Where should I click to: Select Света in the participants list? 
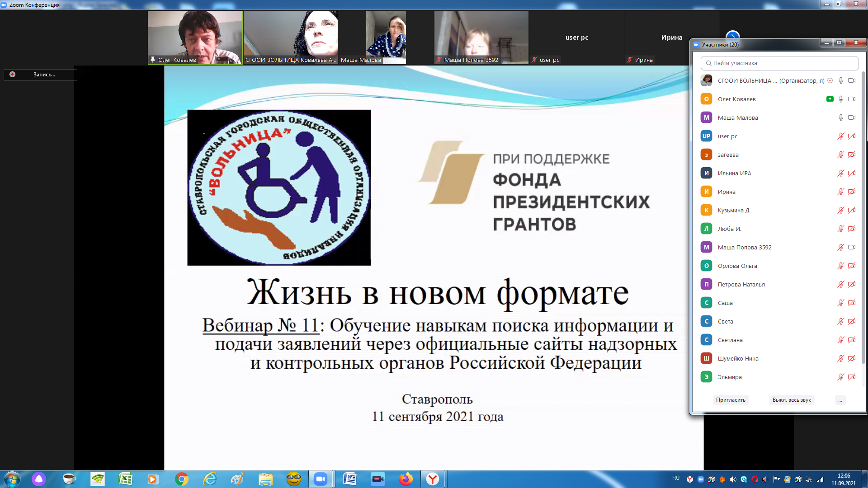point(778,321)
